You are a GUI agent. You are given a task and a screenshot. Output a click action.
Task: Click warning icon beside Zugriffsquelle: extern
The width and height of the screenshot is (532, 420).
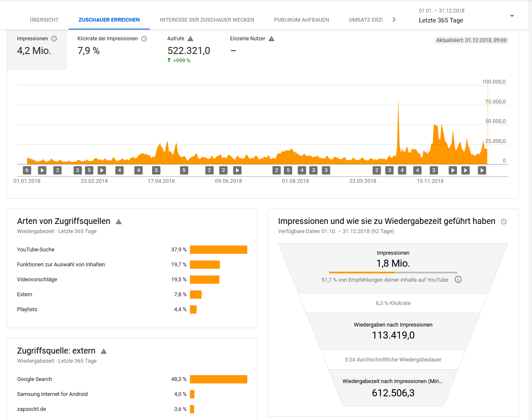104,351
